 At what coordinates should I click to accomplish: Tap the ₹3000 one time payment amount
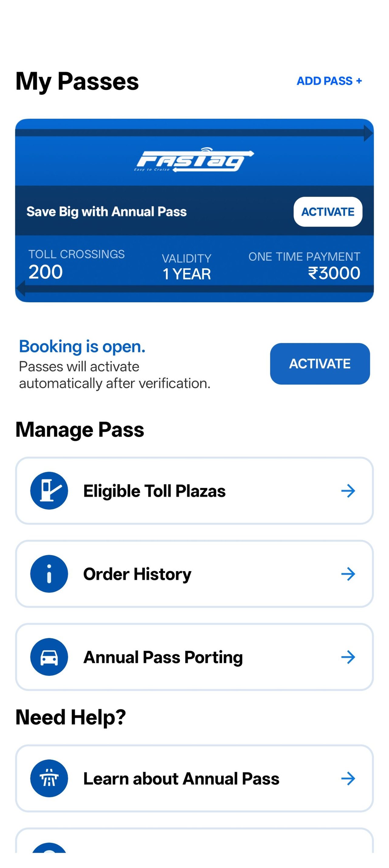coord(334,273)
